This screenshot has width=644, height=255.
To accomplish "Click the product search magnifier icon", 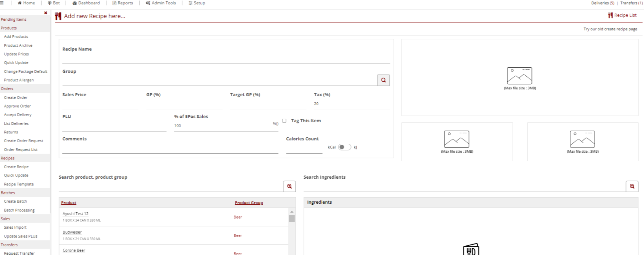I will pos(289,186).
